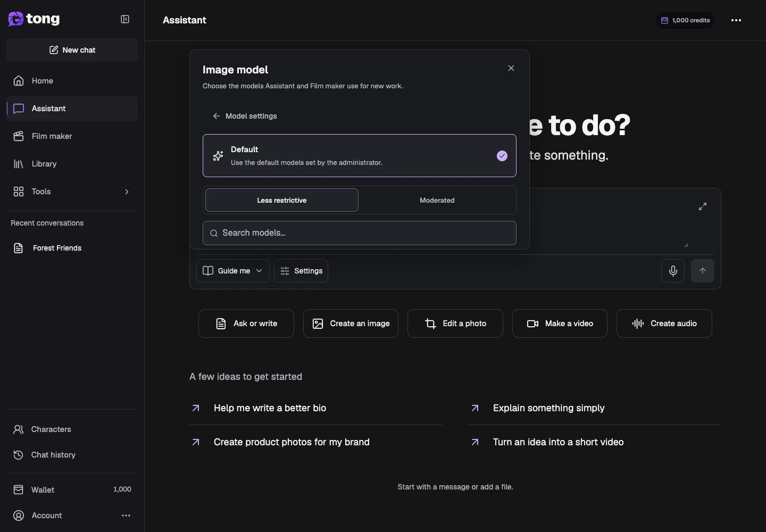
Task: Choose Make a video
Action: pyautogui.click(x=560, y=323)
